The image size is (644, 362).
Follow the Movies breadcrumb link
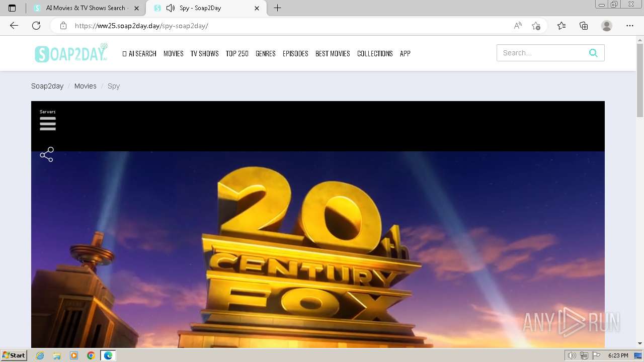coord(86,86)
